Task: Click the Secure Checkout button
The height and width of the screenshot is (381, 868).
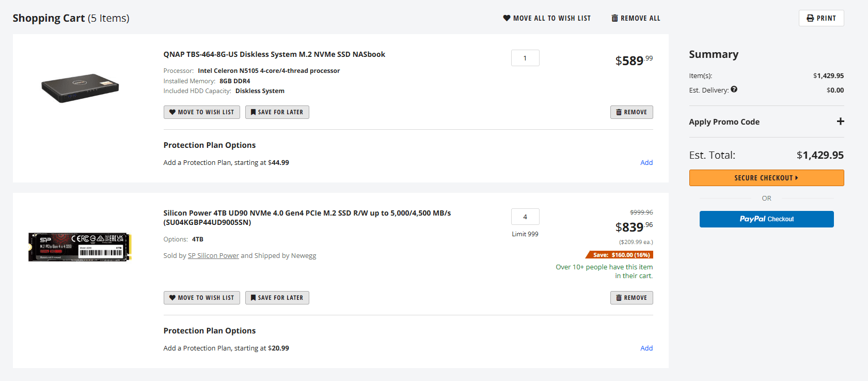Action: click(766, 178)
